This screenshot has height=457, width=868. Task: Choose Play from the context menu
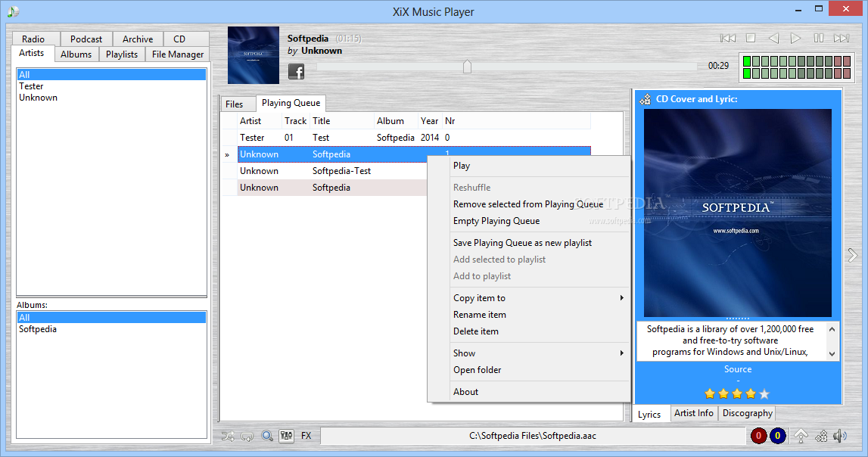point(529,166)
